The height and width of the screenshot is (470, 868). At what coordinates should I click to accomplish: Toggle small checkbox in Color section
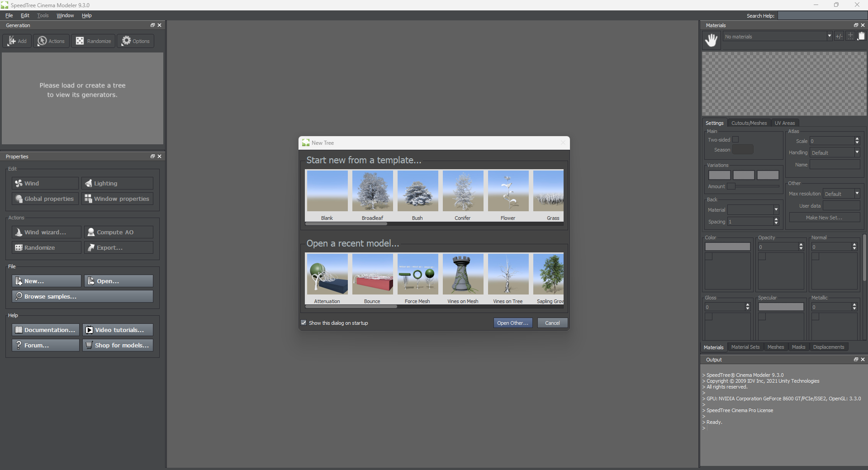(x=709, y=256)
